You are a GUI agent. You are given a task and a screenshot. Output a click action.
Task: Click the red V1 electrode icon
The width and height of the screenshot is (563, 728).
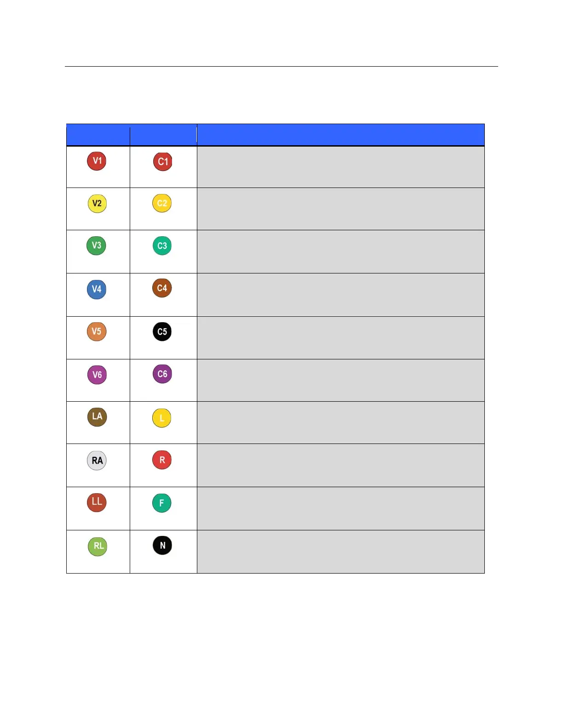pyautogui.click(x=97, y=161)
